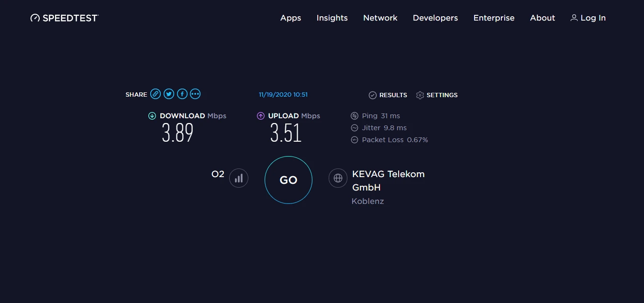Screen dimensions: 644x303
Task: Click the UPLOAD Mbps label
Action: [x=294, y=116]
